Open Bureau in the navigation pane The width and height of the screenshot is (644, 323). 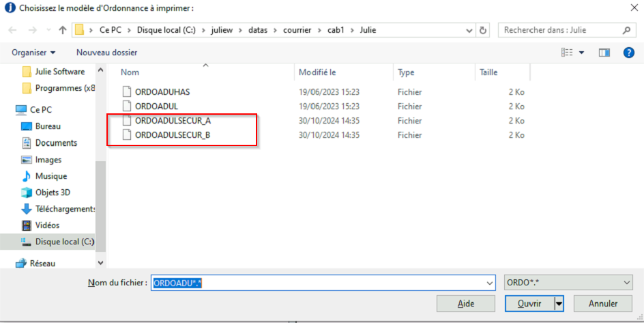(41, 126)
